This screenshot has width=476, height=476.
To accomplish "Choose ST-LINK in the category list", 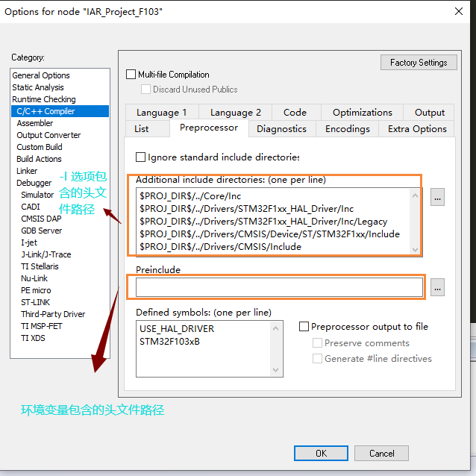I will point(35,302).
